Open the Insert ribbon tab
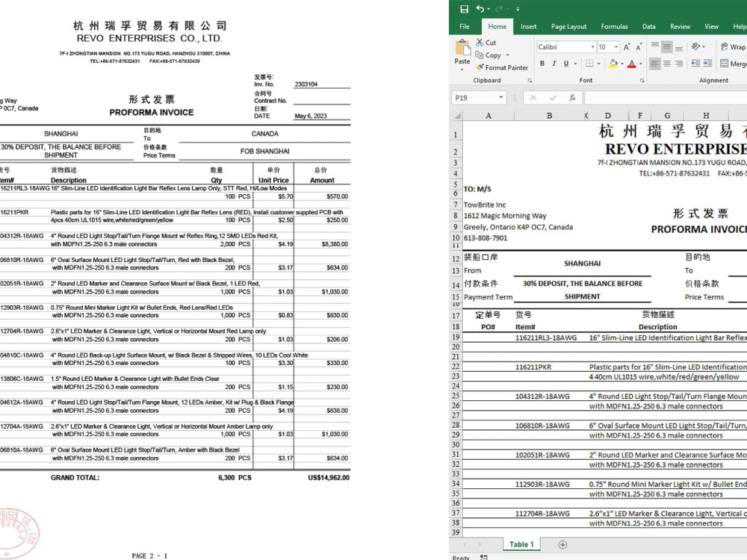This screenshot has height=560, width=747. 528,27
